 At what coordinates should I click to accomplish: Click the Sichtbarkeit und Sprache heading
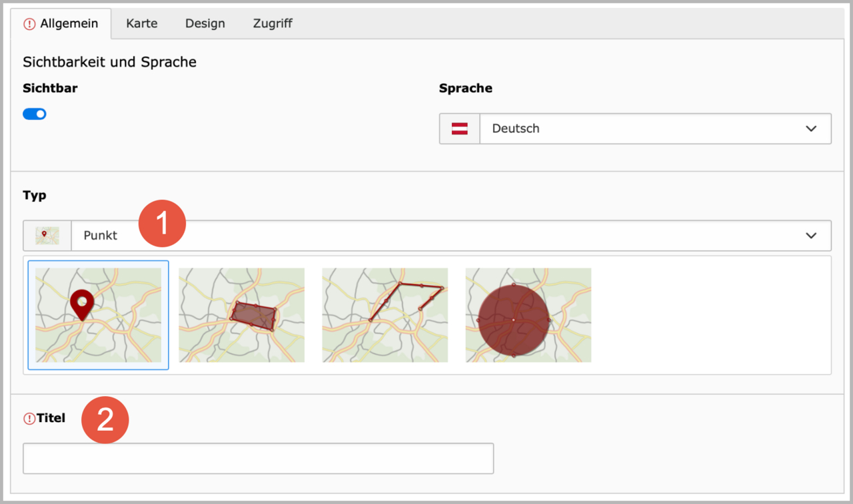[x=110, y=62]
